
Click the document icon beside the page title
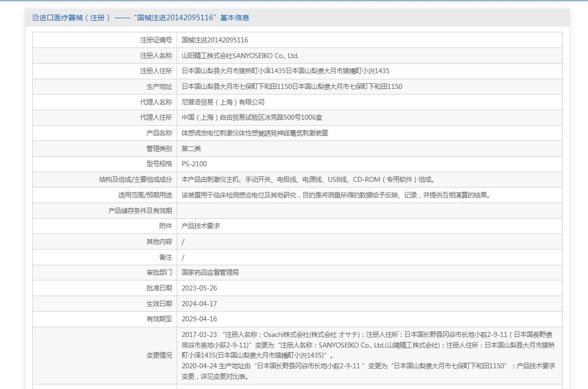click(x=36, y=18)
